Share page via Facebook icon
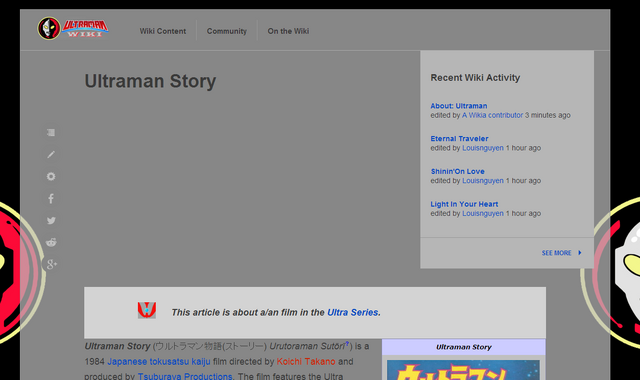The width and height of the screenshot is (640, 380). (x=51, y=198)
